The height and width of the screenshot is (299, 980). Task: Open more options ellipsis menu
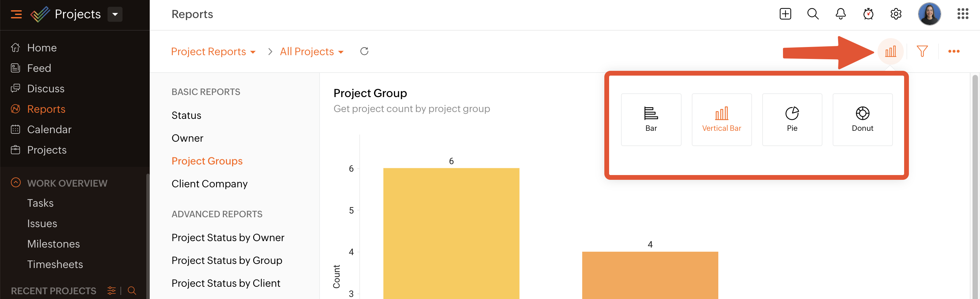(x=954, y=51)
